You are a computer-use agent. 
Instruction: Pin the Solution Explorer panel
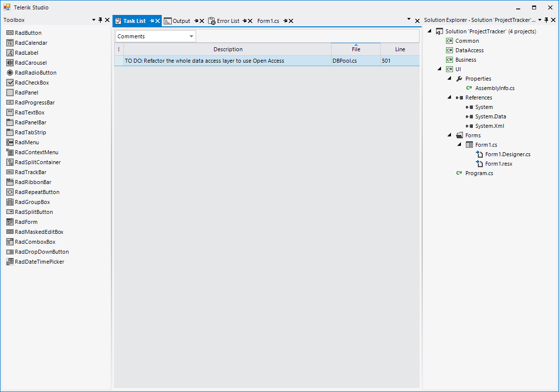(x=546, y=20)
